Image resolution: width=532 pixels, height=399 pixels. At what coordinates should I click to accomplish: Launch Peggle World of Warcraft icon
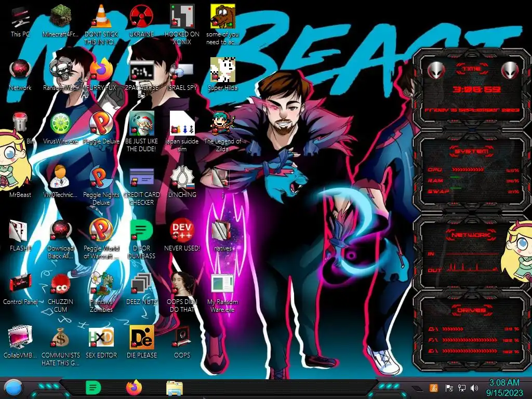tap(101, 230)
